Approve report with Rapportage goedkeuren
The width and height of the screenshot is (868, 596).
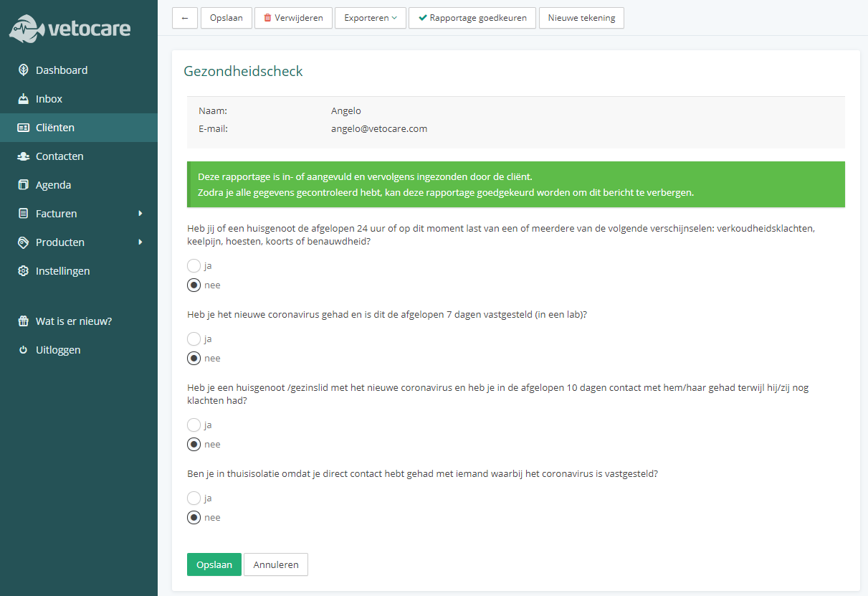[472, 18]
